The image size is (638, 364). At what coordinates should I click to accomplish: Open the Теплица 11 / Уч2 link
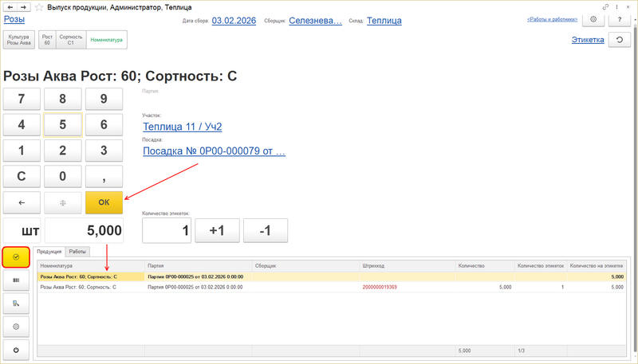[183, 127]
